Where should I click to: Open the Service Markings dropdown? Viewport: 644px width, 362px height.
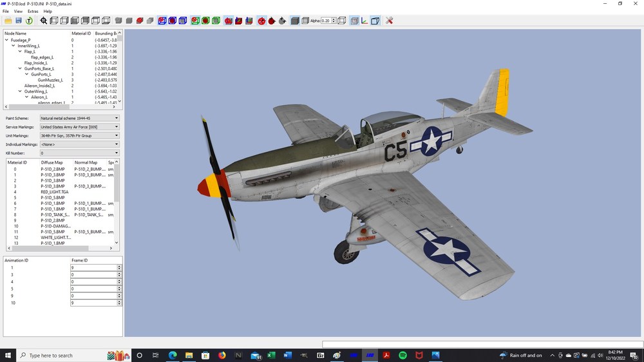pos(79,127)
